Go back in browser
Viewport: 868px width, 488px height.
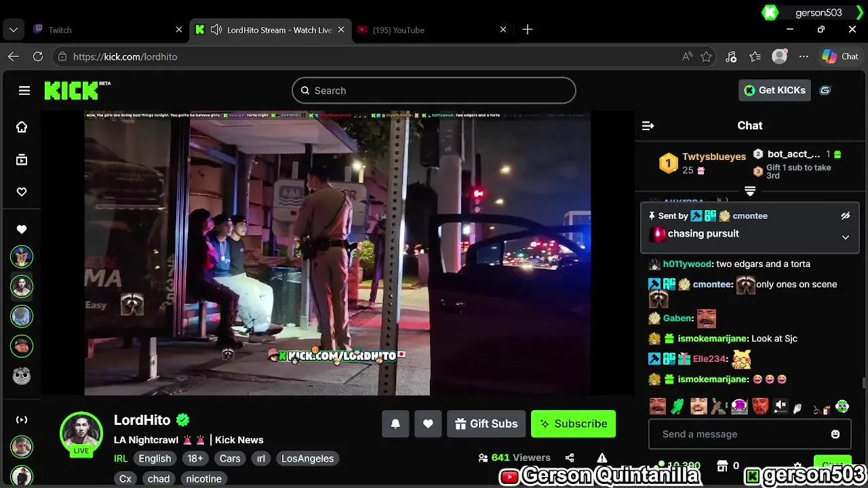14,57
